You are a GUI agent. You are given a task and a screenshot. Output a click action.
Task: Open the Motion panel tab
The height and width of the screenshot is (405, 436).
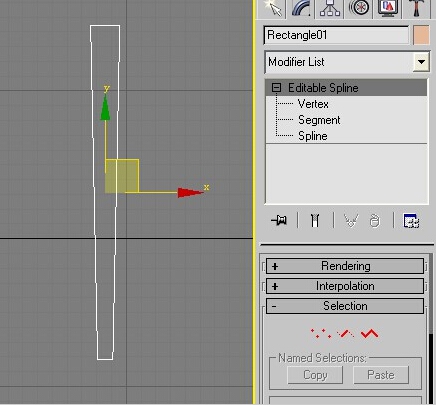(359, 9)
